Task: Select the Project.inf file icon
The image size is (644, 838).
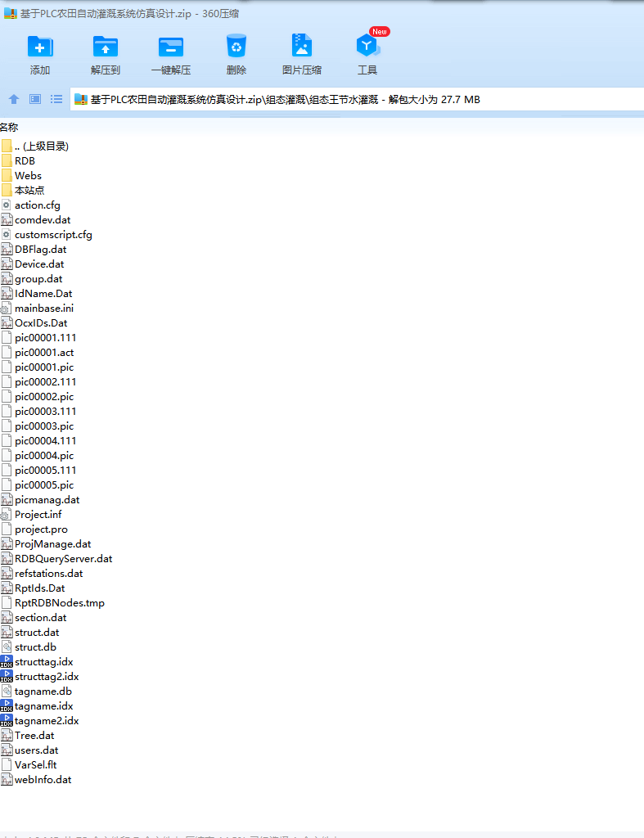Action: (7, 515)
